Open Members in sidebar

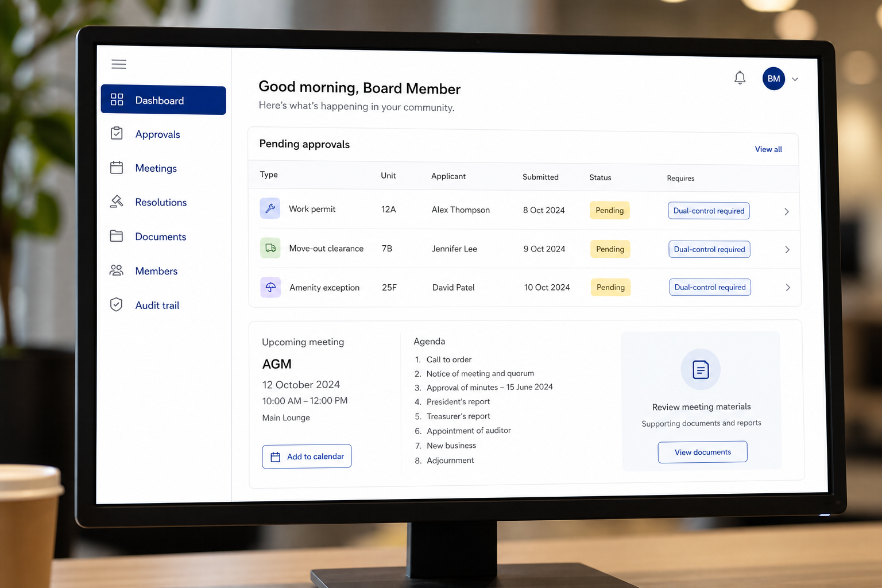157,271
